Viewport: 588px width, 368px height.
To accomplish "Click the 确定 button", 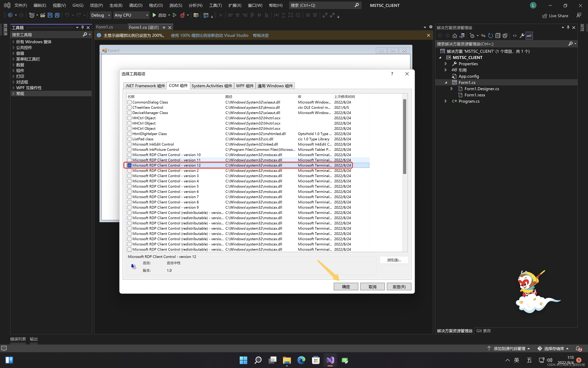I will (x=346, y=287).
